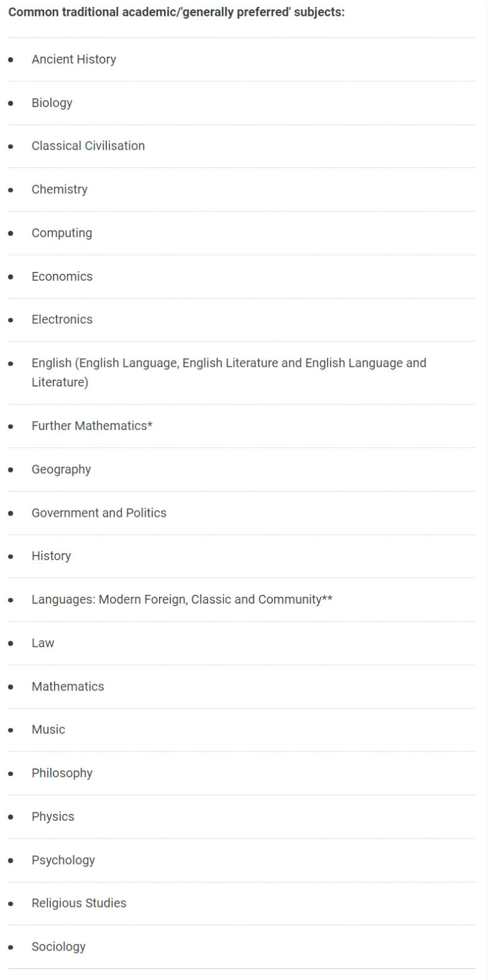Select Chemistry in the subjects list
The image size is (495, 980).
pos(59,189)
